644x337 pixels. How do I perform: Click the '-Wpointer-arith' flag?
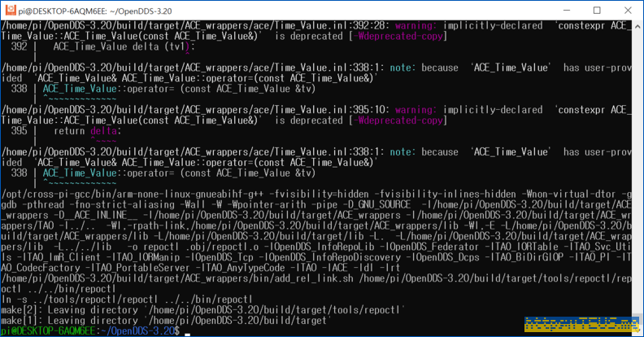click(268, 204)
